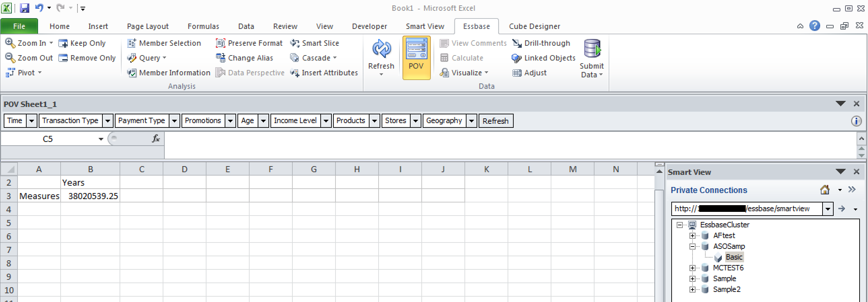The width and height of the screenshot is (868, 302).
Task: Click Refresh in the POV toolbar
Action: tap(496, 121)
